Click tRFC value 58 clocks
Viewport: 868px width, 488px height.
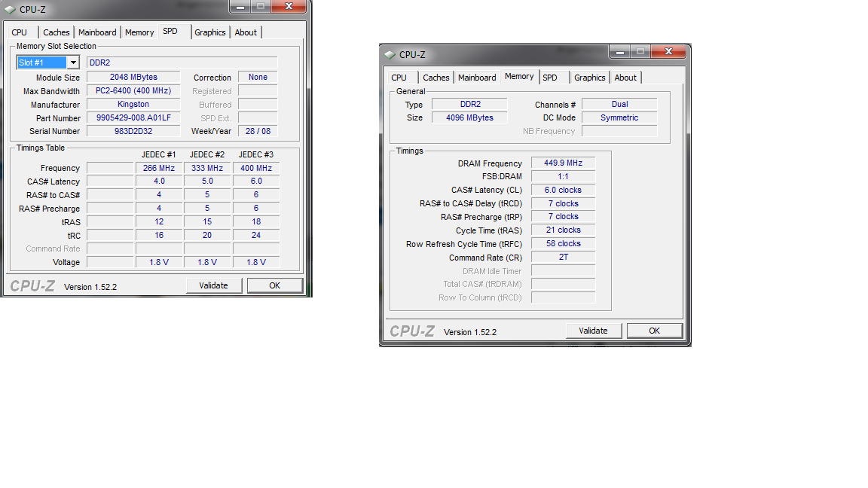point(563,243)
